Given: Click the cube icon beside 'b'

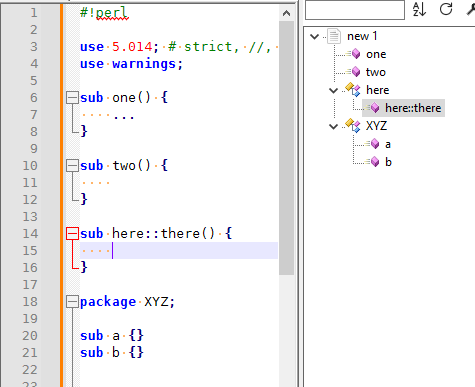Looking at the screenshot, I should pos(374,162).
